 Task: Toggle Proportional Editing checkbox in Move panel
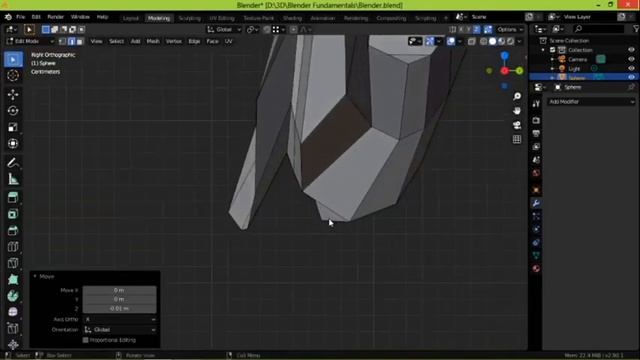[x=86, y=340]
